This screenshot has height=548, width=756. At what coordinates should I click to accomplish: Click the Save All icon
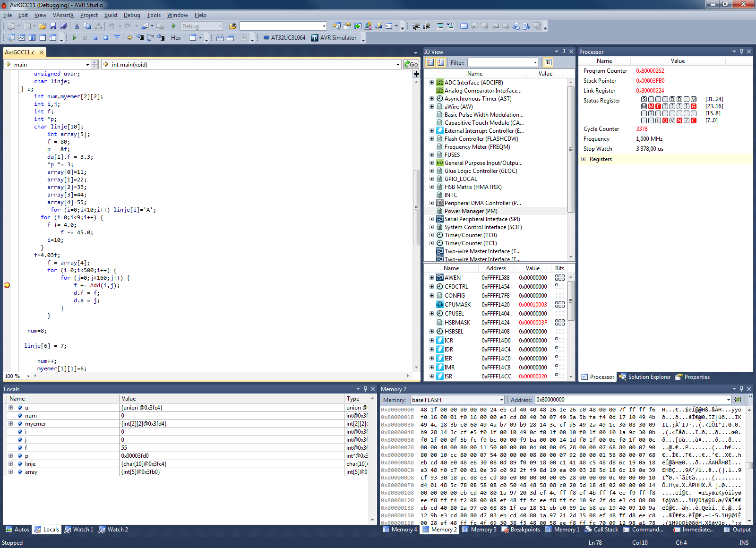(63, 26)
